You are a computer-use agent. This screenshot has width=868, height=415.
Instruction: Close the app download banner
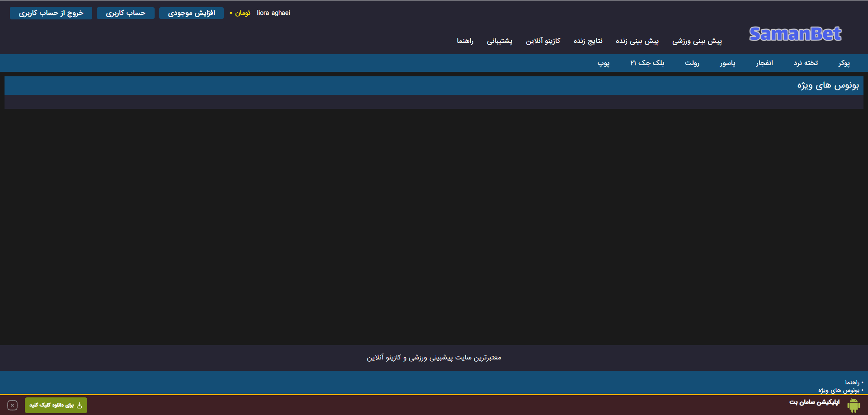coord(13,406)
